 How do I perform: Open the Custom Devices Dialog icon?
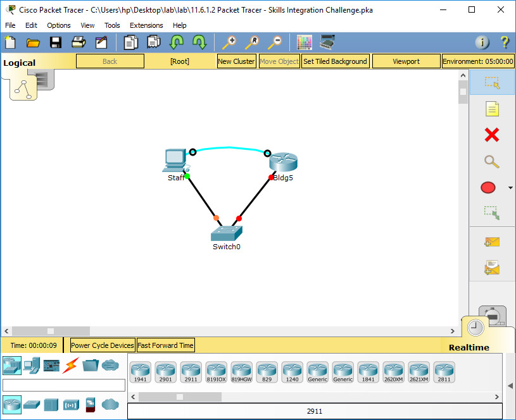pos(327,42)
